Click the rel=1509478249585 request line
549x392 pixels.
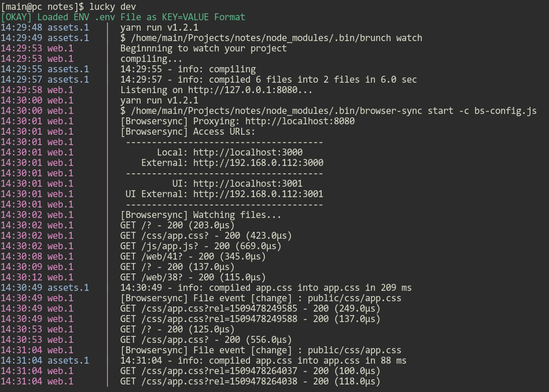(x=250, y=309)
